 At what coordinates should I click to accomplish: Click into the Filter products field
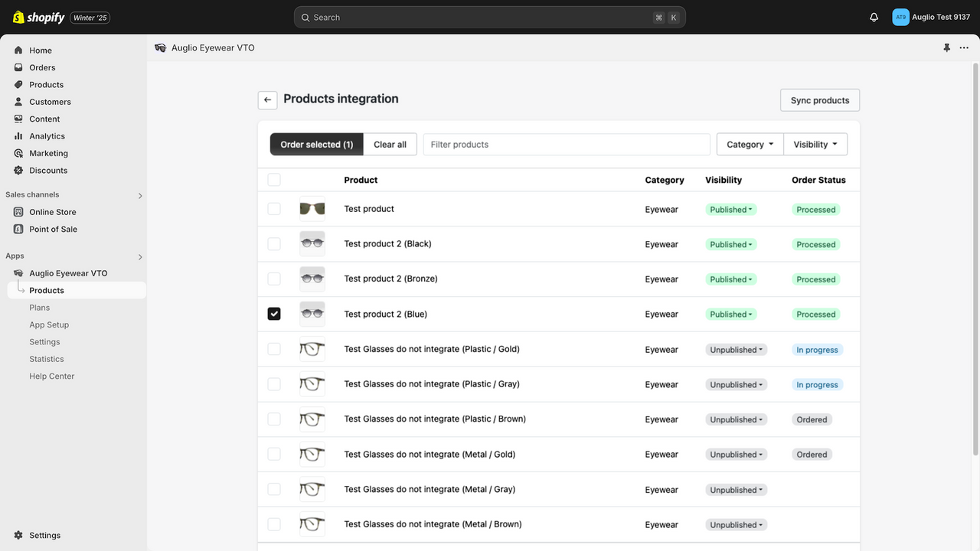click(567, 145)
